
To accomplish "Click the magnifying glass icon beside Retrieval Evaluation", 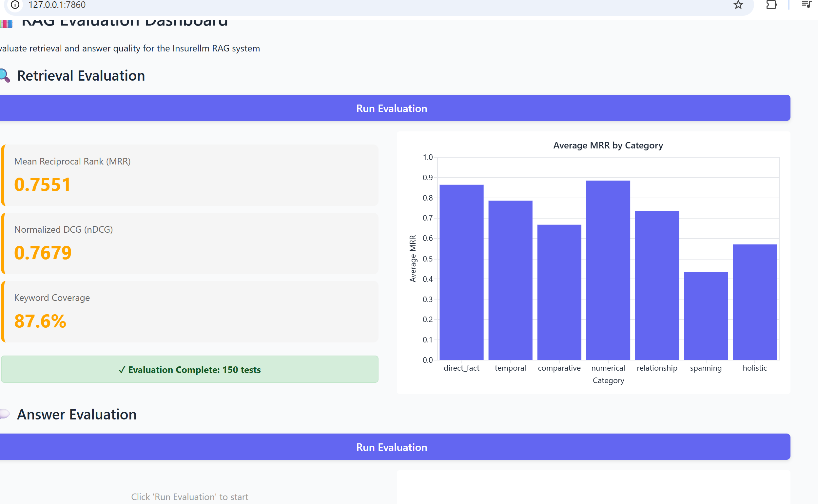I will tap(5, 75).
